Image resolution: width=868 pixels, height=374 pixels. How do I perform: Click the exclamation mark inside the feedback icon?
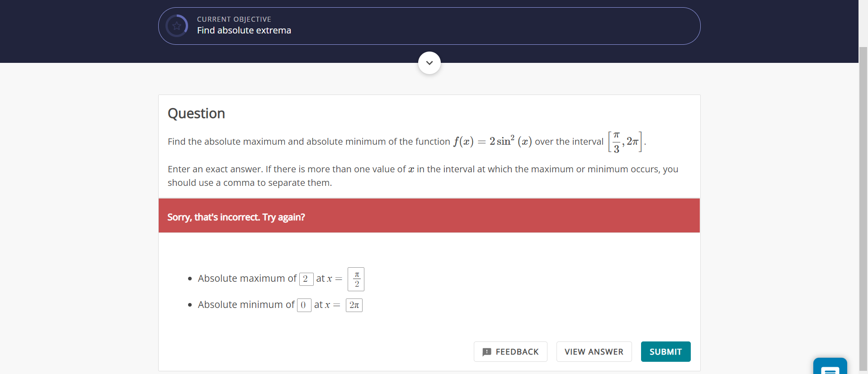(x=487, y=352)
